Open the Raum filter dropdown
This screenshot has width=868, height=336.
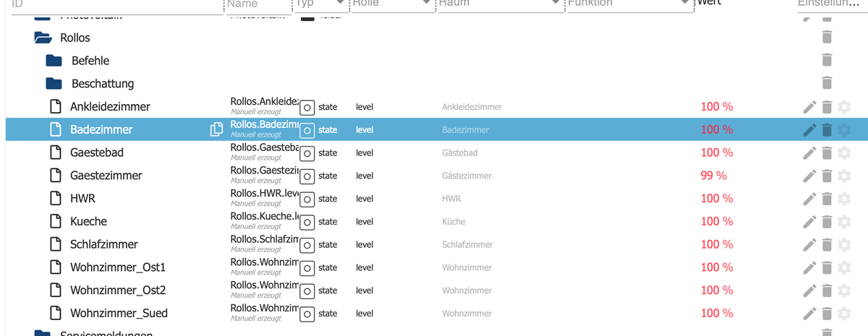tap(556, 4)
